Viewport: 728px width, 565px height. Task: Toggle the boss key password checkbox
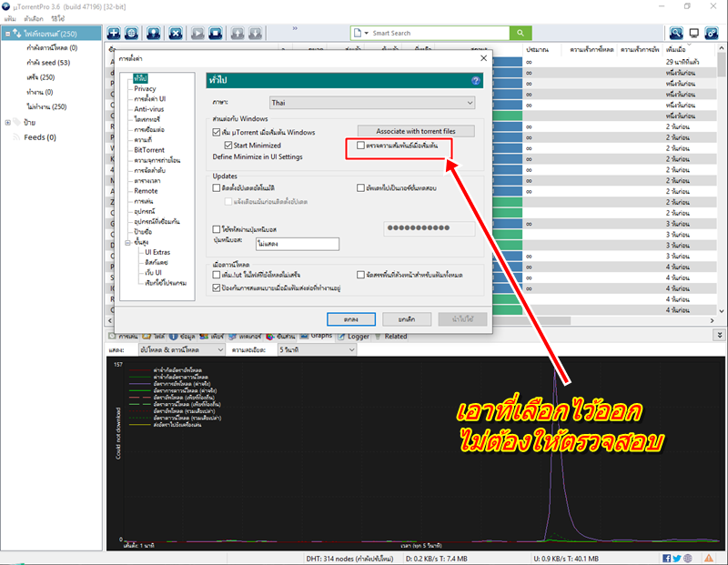click(x=217, y=229)
